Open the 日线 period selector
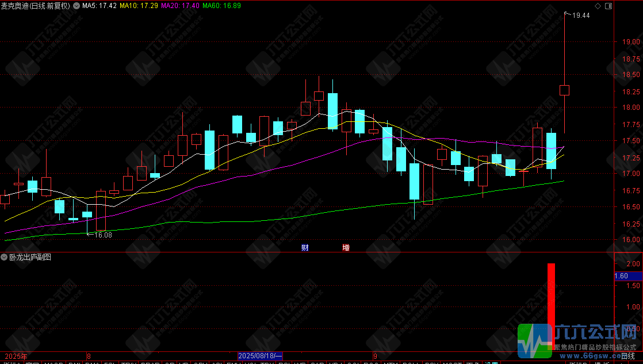Viewport: 643px width, 364px height. pyautogui.click(x=627, y=356)
